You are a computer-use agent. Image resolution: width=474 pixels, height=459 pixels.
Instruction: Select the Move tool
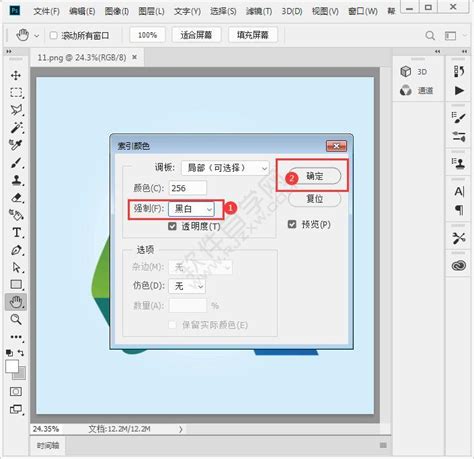tap(16, 75)
